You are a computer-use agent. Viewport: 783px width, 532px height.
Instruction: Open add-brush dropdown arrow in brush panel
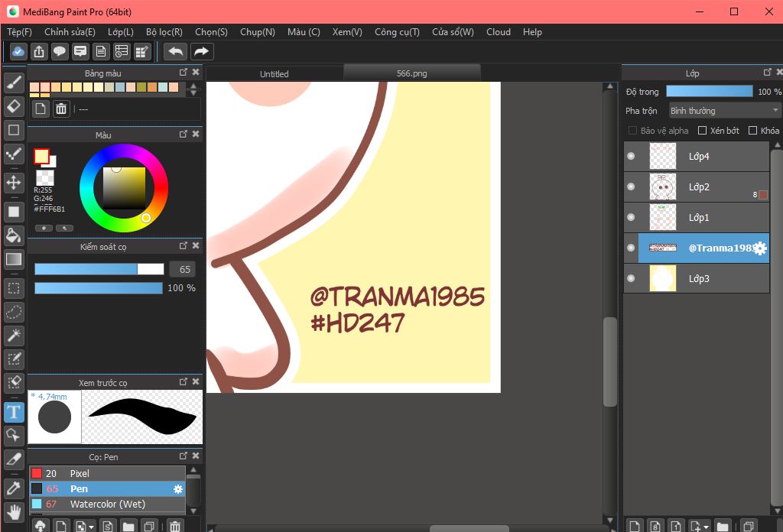pos(92,527)
